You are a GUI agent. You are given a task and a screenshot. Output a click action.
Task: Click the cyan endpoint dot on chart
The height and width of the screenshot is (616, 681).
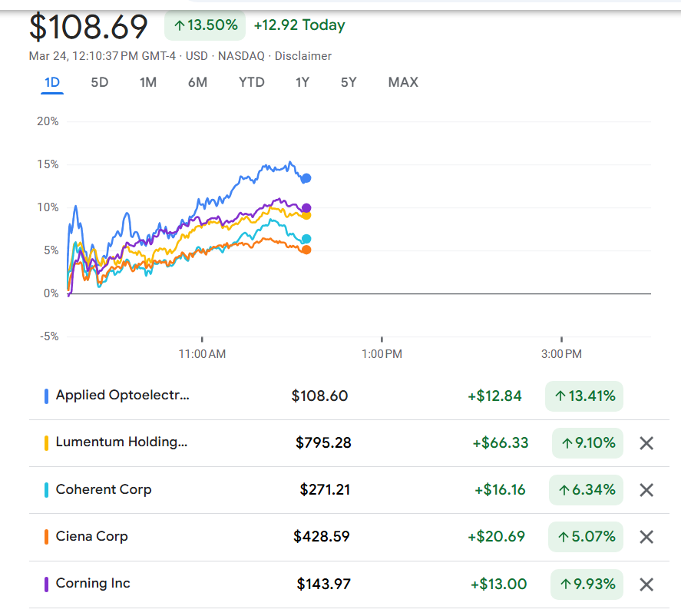(x=306, y=239)
